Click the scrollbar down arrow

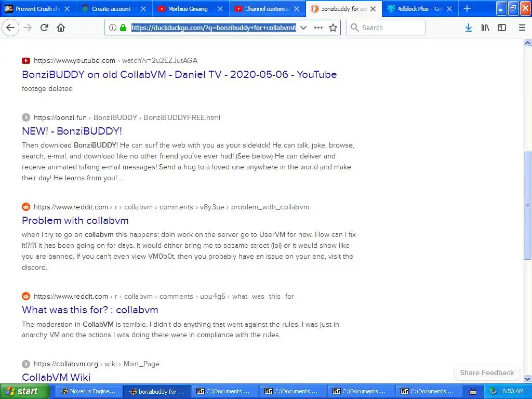(528, 379)
